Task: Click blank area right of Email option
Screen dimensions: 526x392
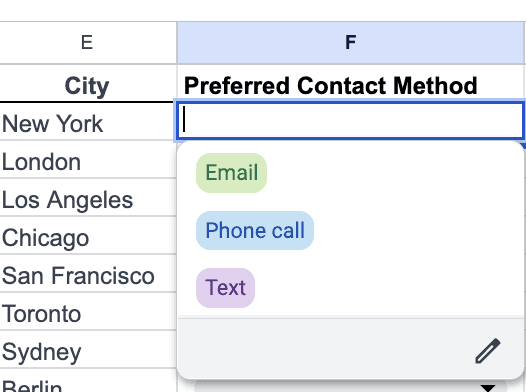Action: click(392, 173)
